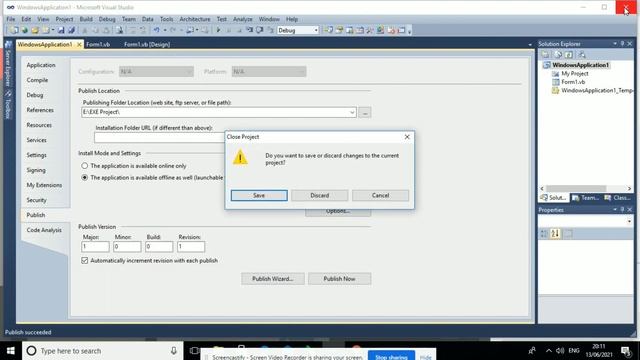Click Discard in Close Project dialog
Viewport: 640px width, 360px height.
(x=320, y=196)
